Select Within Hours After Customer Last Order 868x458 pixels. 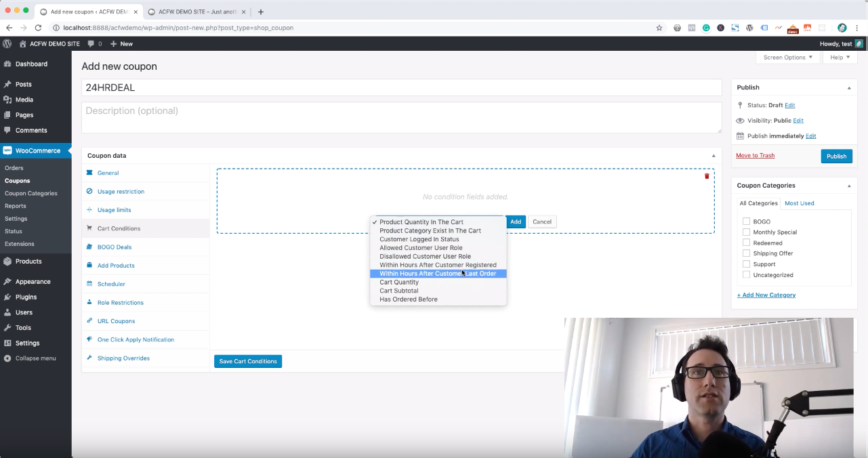(x=438, y=274)
